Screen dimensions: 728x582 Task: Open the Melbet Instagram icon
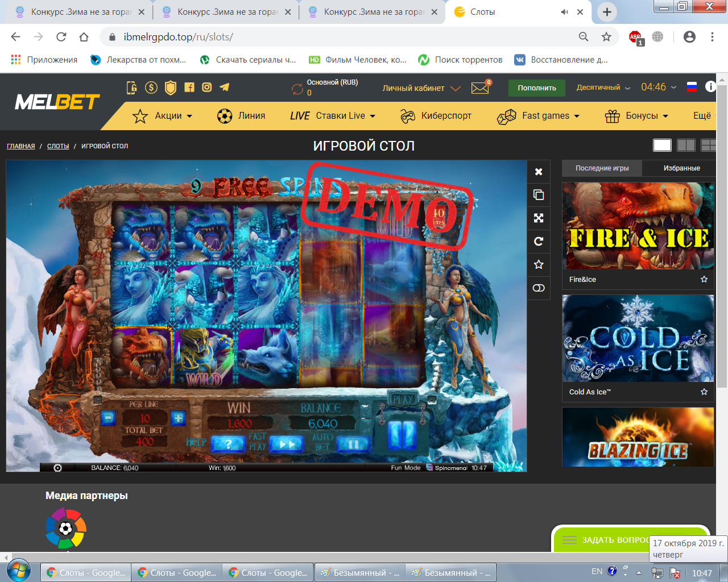[x=207, y=87]
